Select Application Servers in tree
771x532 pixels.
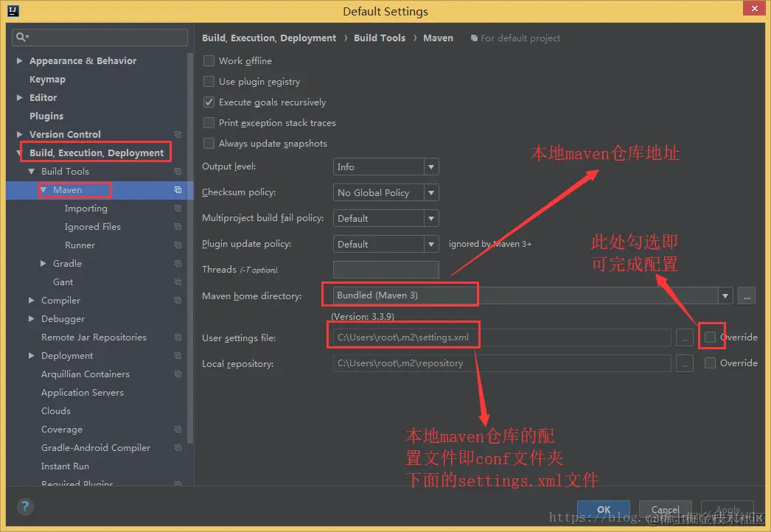point(83,392)
